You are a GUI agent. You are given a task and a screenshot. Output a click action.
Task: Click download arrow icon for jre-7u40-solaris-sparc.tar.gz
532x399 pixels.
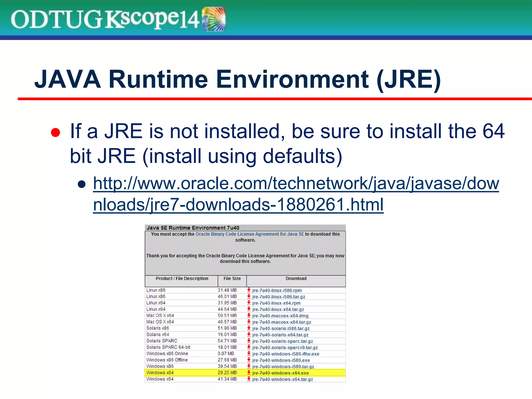249,341
